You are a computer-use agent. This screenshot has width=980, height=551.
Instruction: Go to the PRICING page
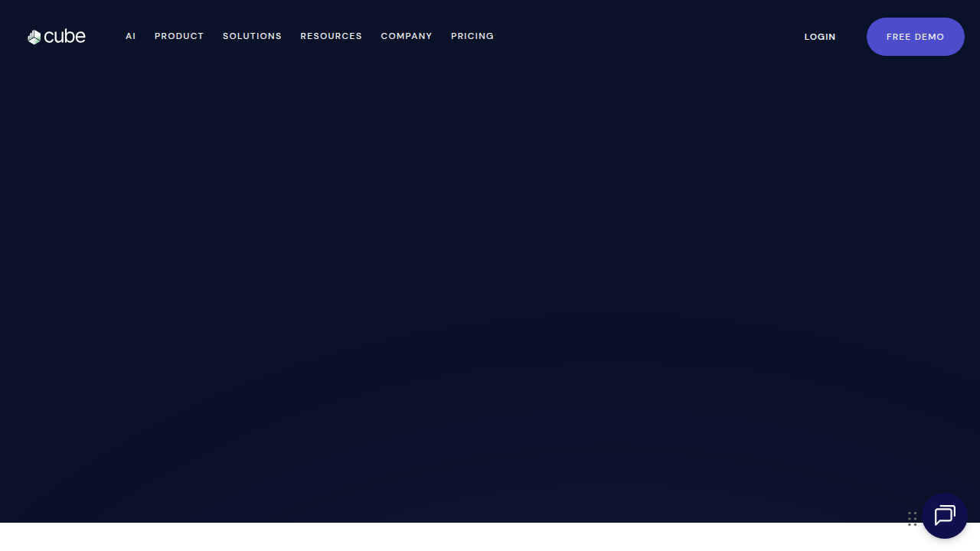coord(472,36)
